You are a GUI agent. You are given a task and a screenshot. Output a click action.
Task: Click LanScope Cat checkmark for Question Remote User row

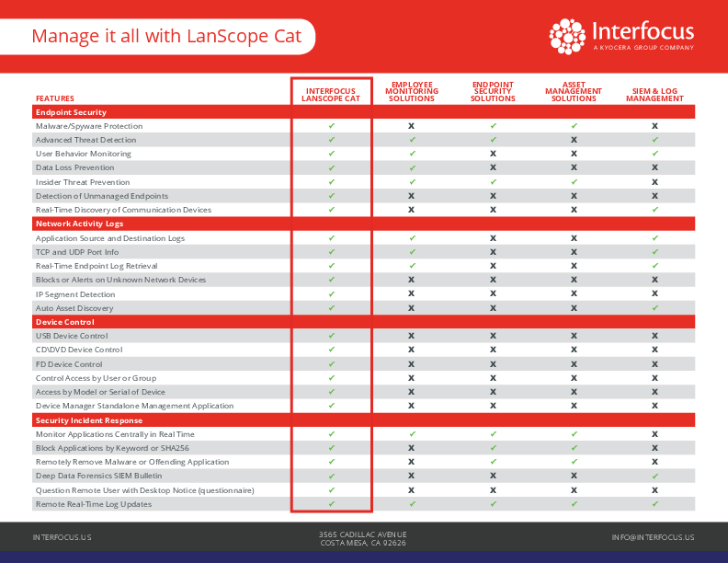(332, 490)
